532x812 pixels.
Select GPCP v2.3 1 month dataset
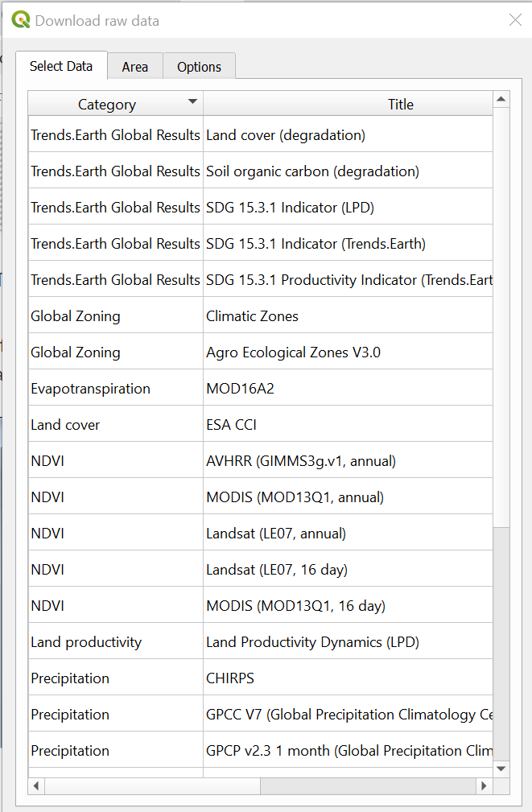coord(348,751)
